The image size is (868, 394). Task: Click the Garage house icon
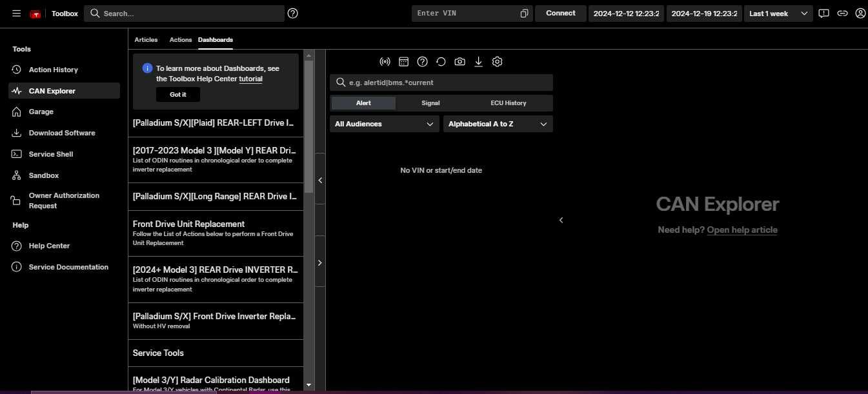point(17,112)
